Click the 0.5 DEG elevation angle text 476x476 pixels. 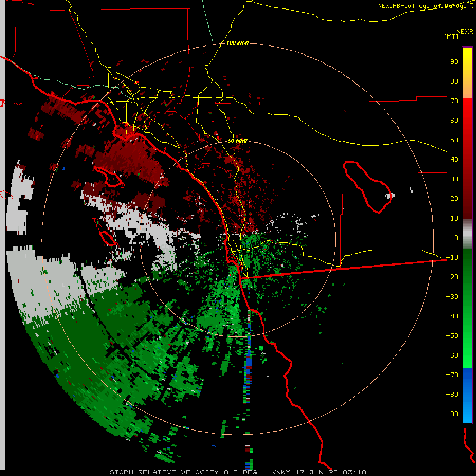241,472
